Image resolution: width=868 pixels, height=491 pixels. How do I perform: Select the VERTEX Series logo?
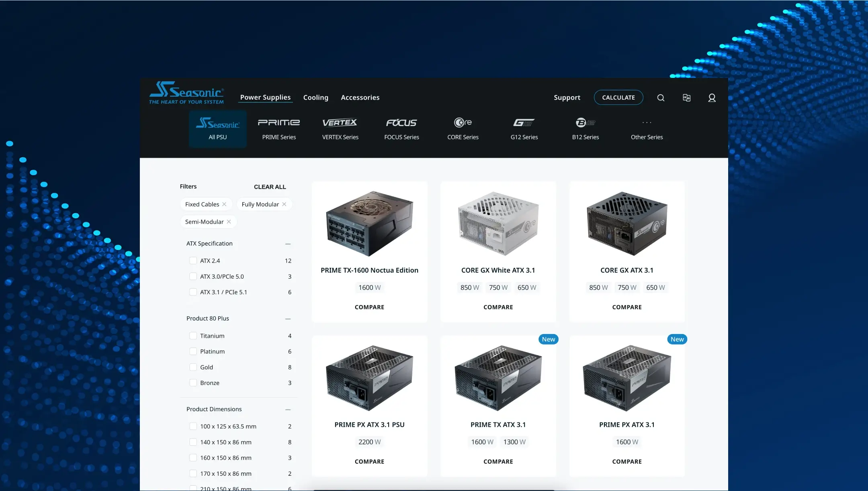340,122
